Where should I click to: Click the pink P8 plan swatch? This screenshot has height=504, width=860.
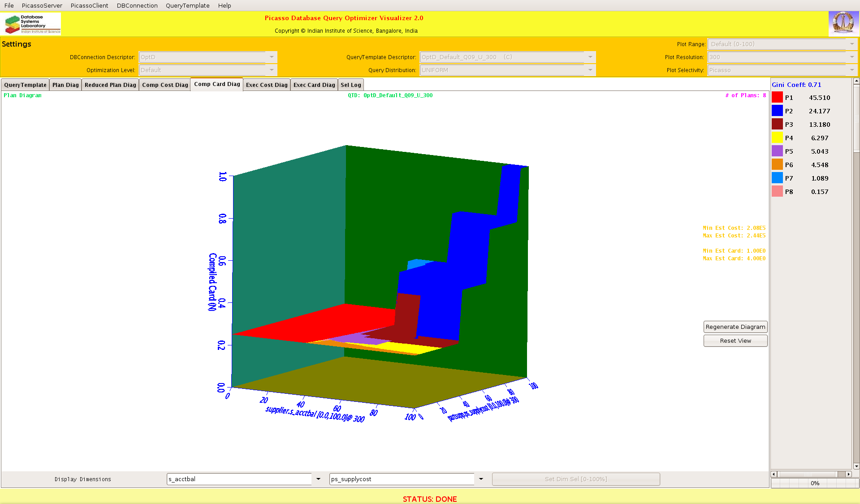(777, 192)
